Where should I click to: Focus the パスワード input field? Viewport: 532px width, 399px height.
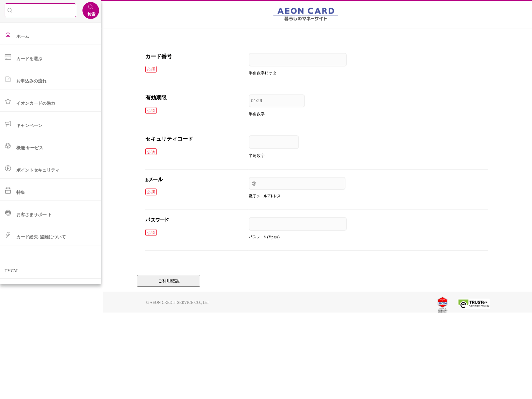pos(298,224)
